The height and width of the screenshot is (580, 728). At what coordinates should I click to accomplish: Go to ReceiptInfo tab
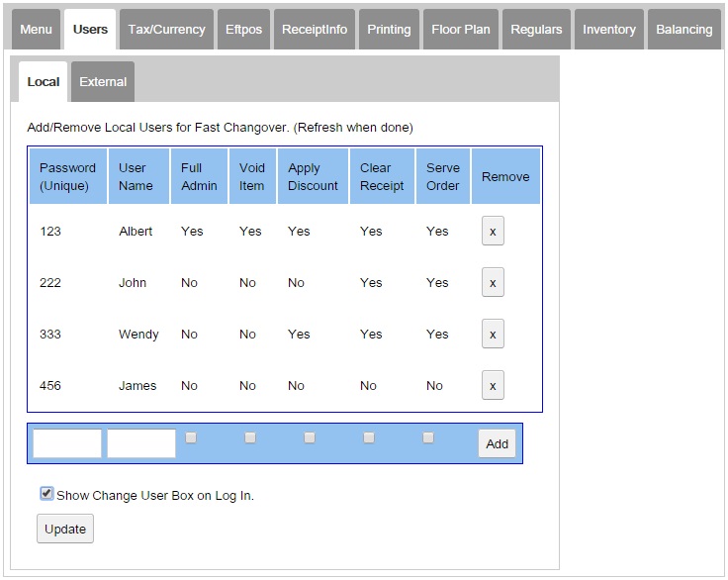tap(315, 30)
